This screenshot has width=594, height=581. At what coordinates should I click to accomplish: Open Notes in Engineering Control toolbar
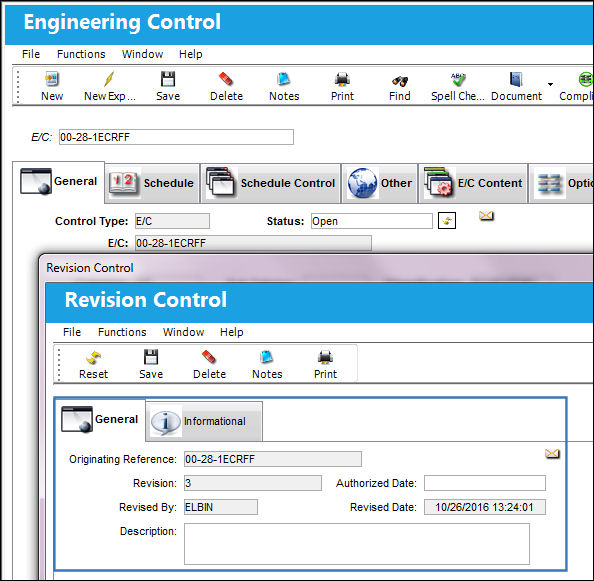point(284,86)
